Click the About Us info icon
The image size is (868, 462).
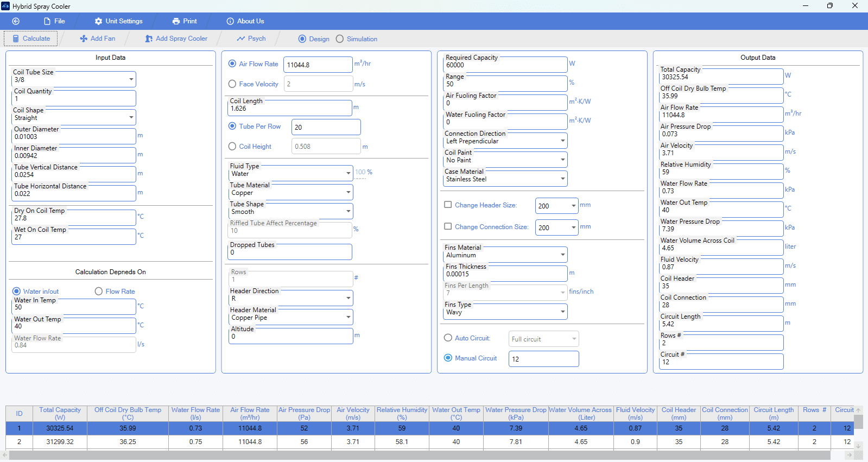(x=230, y=21)
